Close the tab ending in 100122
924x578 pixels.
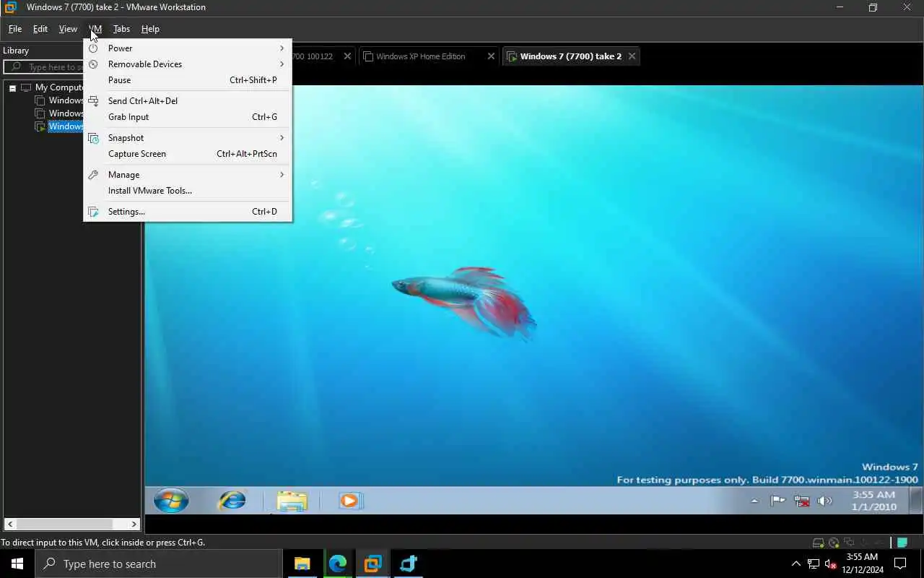(347, 56)
